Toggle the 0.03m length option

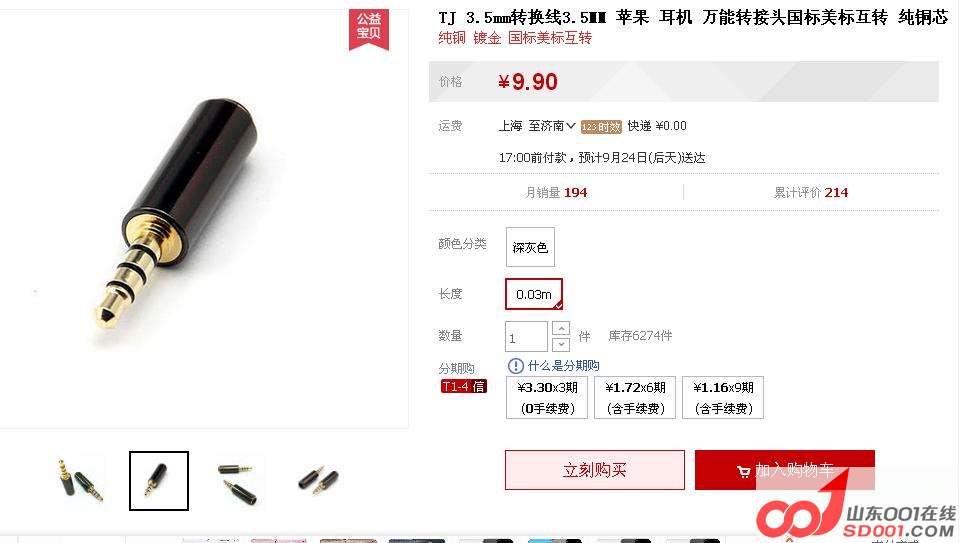click(534, 294)
